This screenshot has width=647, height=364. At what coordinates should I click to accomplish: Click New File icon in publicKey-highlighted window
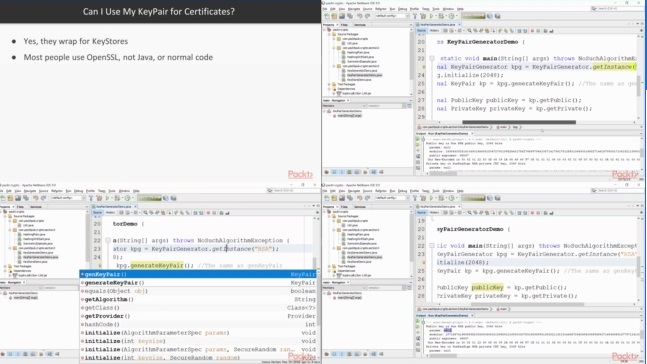(327, 198)
